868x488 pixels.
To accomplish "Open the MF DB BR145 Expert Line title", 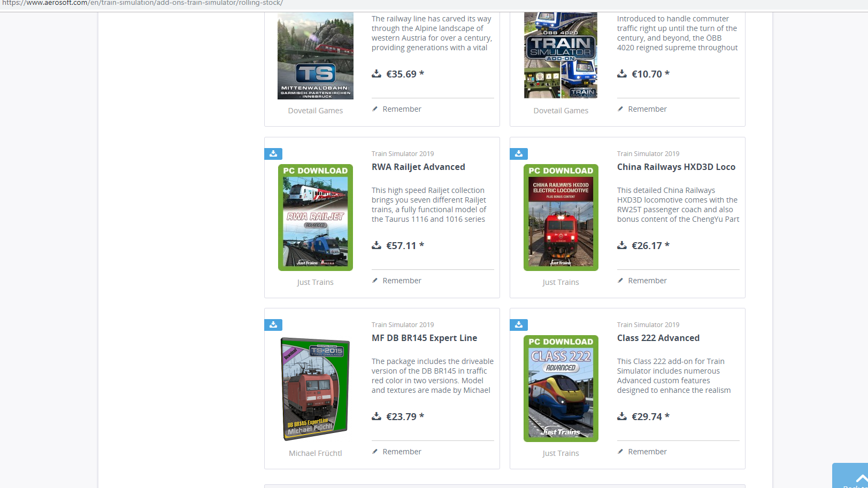I will 425,338.
